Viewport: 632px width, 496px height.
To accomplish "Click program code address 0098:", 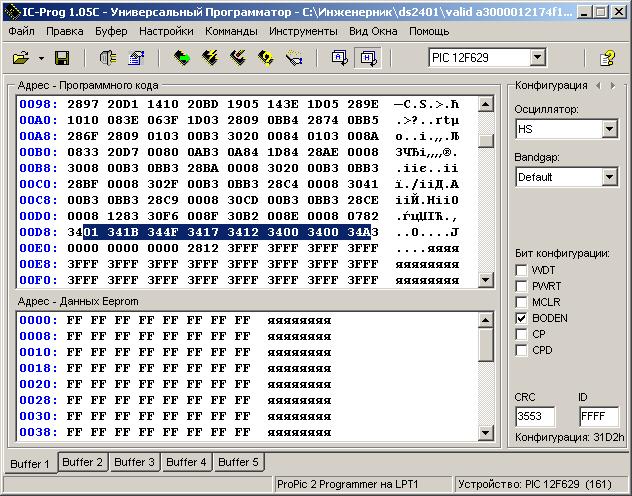I will tap(39, 104).
